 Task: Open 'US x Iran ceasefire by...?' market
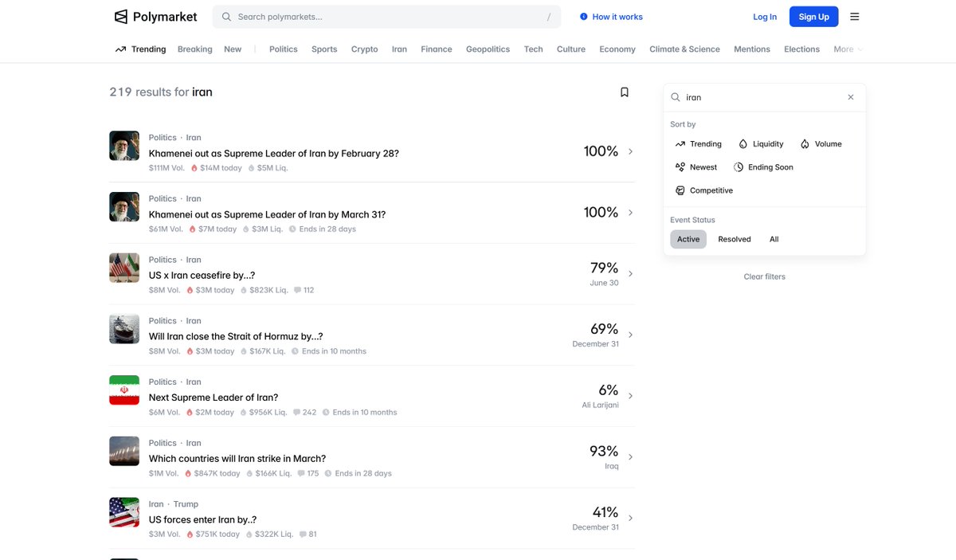tap(202, 275)
